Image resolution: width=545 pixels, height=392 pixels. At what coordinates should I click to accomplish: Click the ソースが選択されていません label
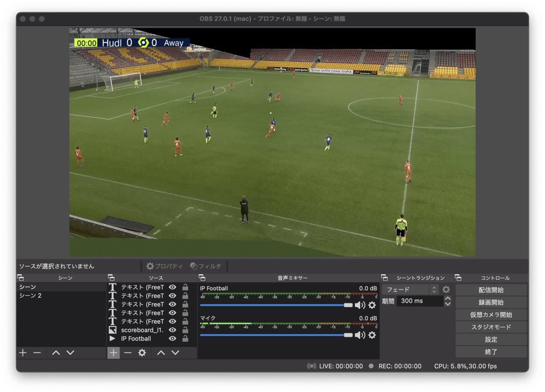[57, 266]
